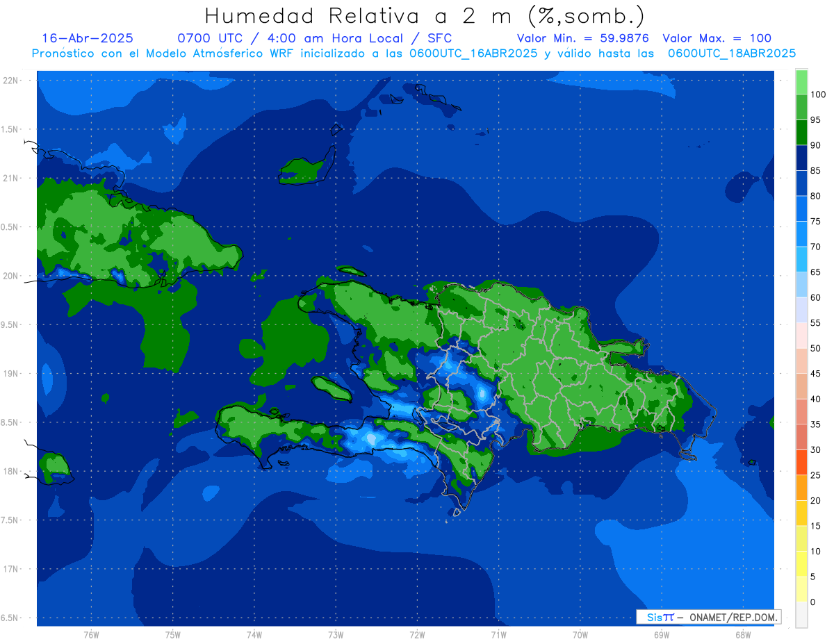Click the legend value 90
The width and height of the screenshot is (834, 644).
click(815, 145)
